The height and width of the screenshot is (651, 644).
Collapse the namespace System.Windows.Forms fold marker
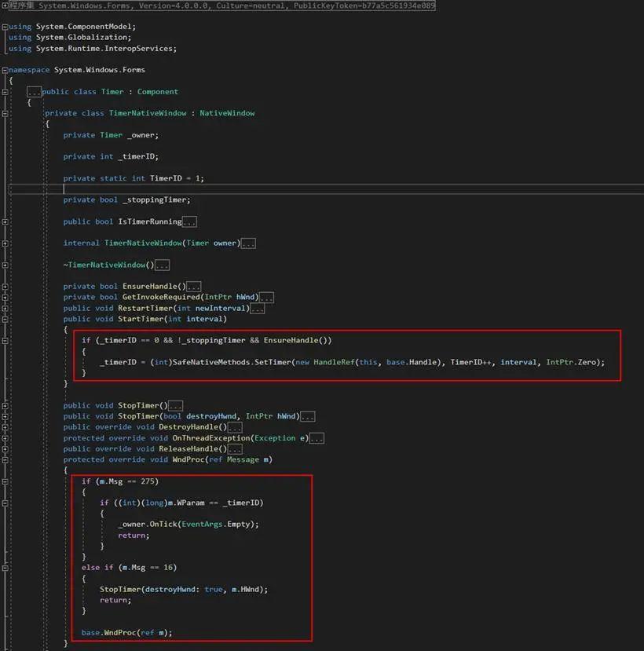(5, 69)
